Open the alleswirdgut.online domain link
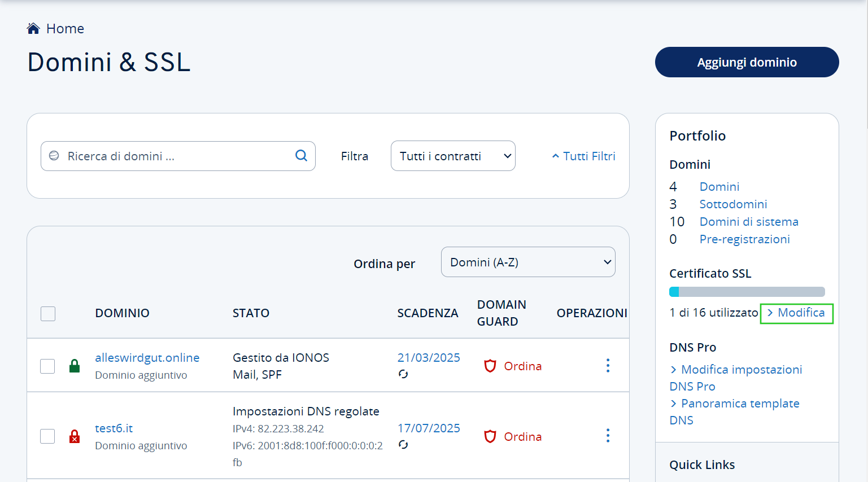The width and height of the screenshot is (868, 482). tap(147, 358)
